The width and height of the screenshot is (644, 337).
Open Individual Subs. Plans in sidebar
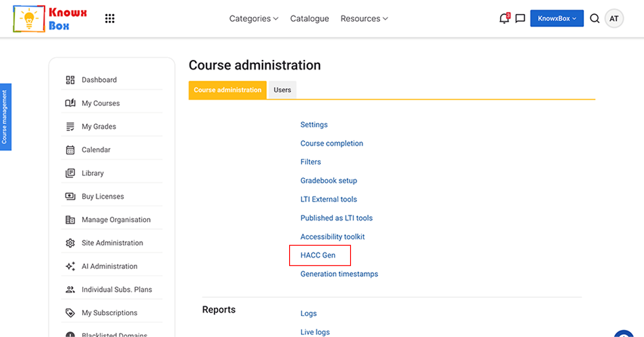[x=117, y=290]
